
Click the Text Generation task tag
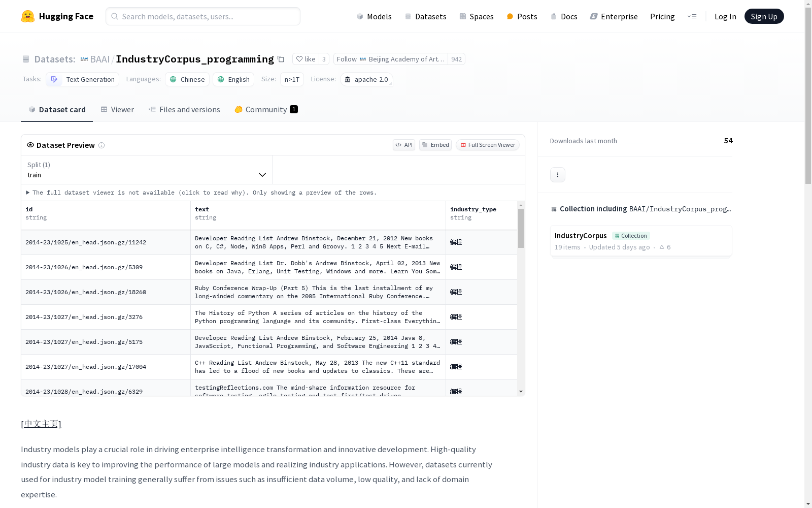click(x=83, y=79)
